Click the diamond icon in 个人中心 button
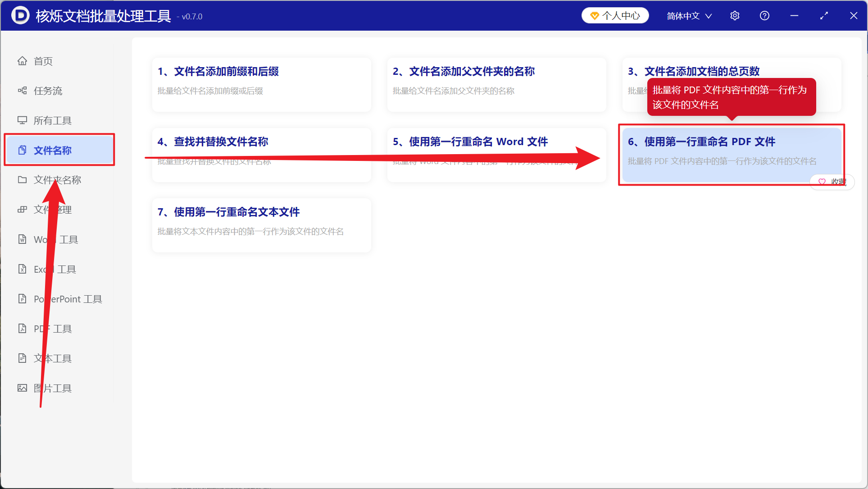The width and height of the screenshot is (868, 489). pos(595,16)
